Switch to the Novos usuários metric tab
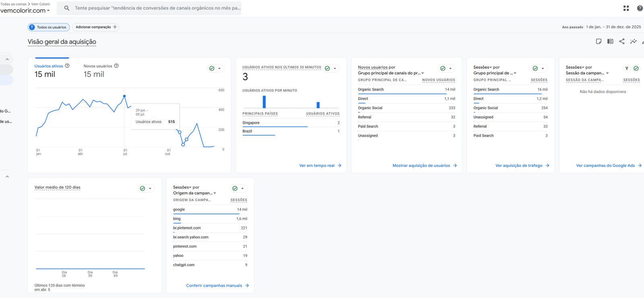644x298 pixels. point(98,66)
